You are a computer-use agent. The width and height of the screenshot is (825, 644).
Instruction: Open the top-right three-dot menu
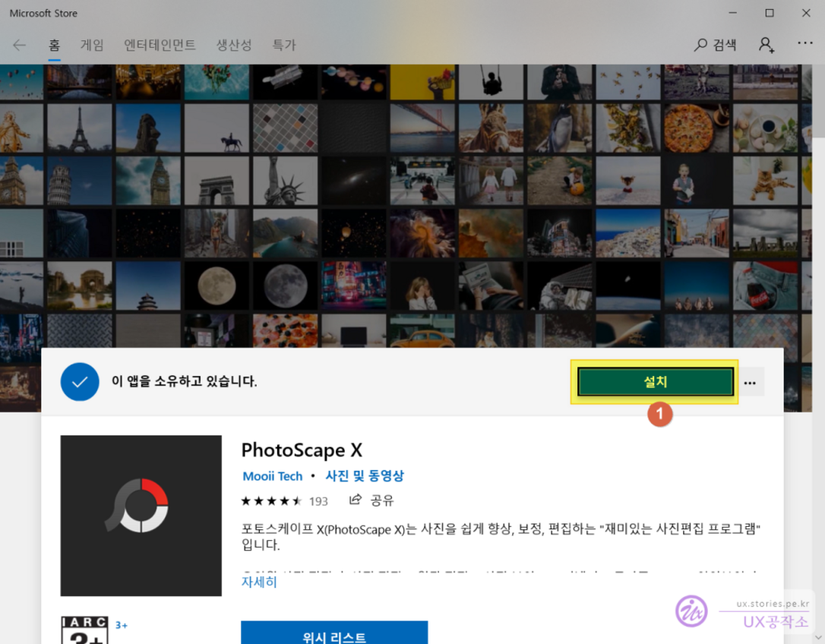[805, 44]
